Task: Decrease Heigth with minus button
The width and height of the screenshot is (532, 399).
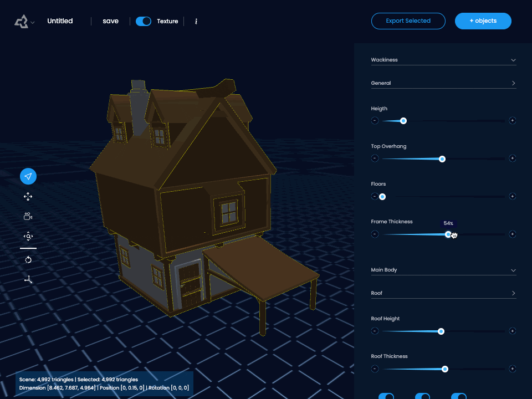Action: (375, 121)
